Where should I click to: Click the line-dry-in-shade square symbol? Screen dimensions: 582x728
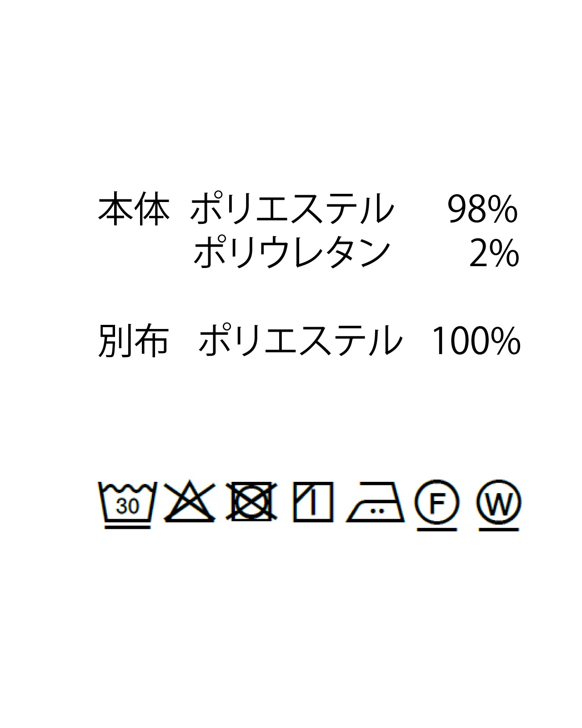pyautogui.click(x=312, y=502)
